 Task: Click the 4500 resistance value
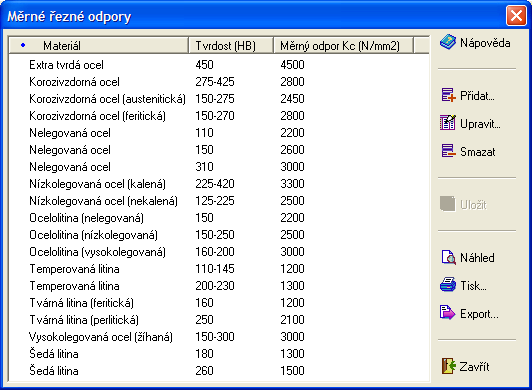pos(292,65)
